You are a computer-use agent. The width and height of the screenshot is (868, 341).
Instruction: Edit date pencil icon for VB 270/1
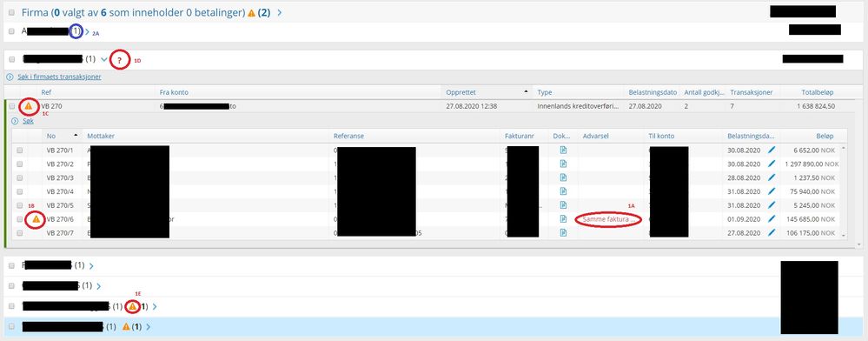(x=772, y=150)
